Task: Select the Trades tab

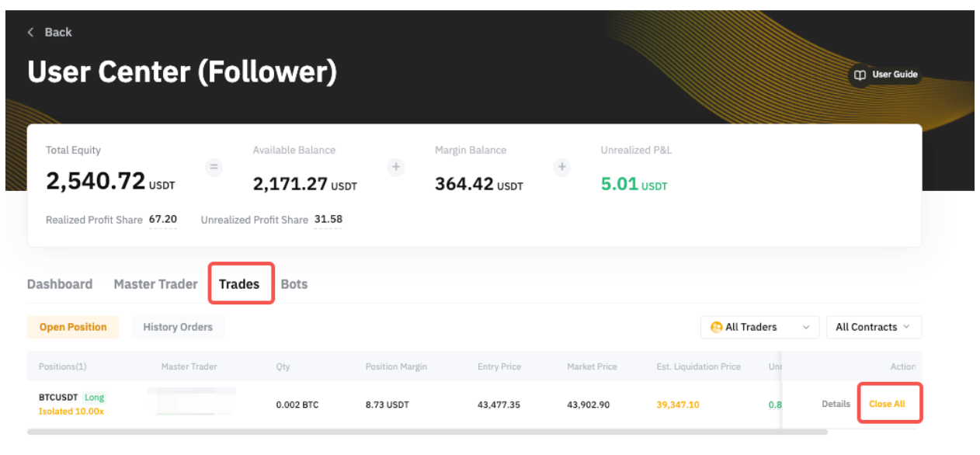Action: click(x=239, y=284)
